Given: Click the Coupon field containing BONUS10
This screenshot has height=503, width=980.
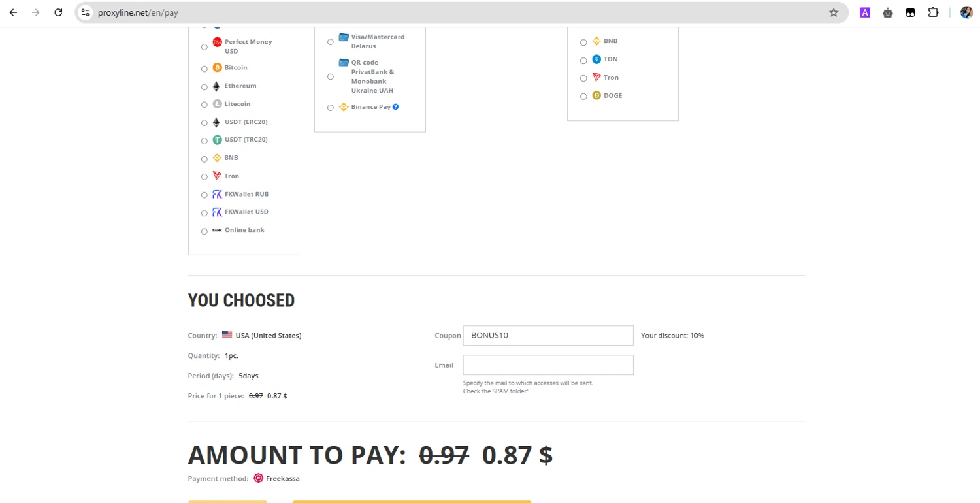Looking at the screenshot, I should 548,335.
